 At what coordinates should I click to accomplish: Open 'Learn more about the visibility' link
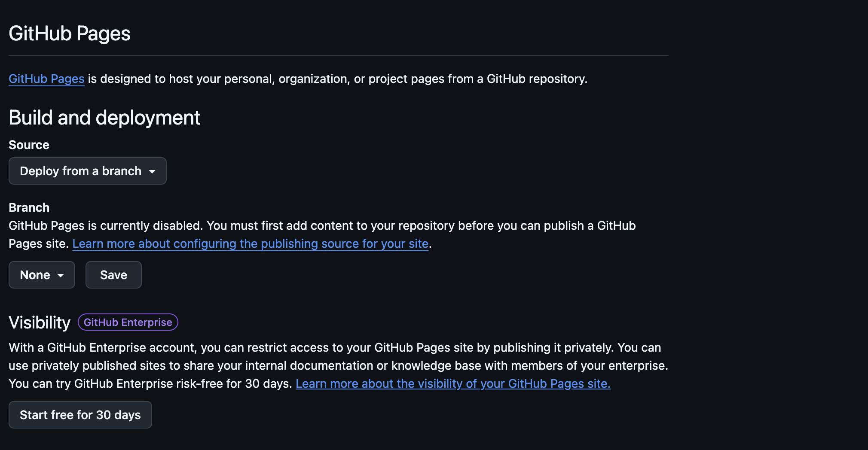[453, 384]
